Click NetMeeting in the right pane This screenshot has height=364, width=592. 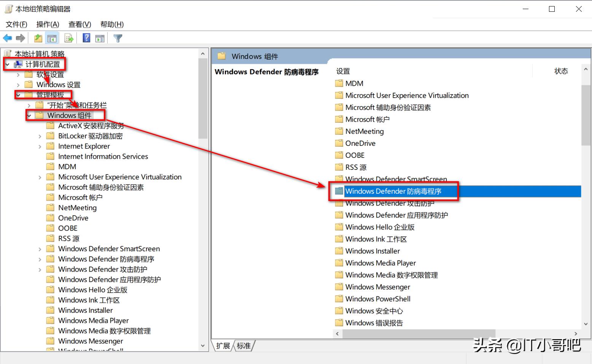point(364,131)
